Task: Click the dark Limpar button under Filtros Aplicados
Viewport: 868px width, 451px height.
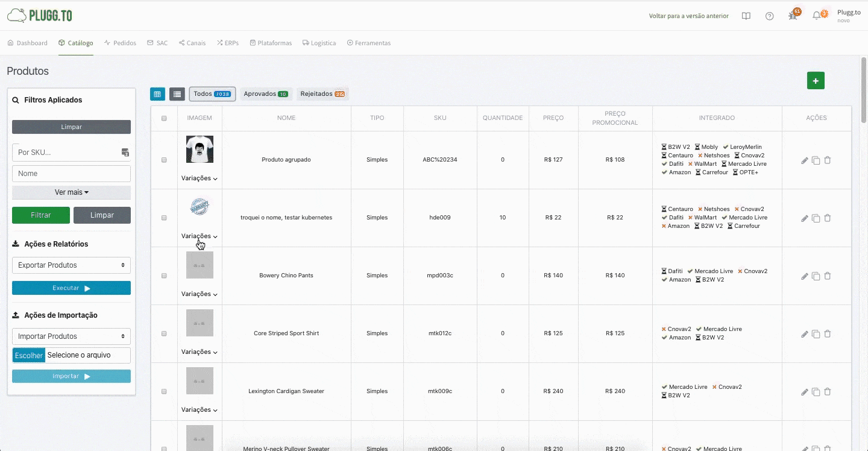Action: (71, 127)
